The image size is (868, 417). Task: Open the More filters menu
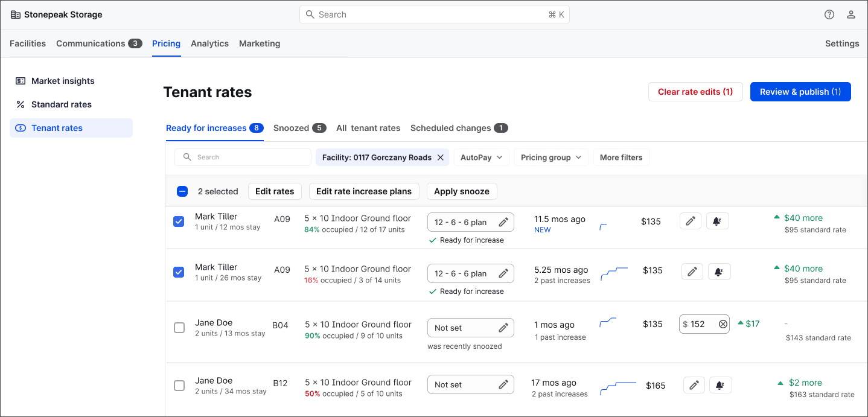[621, 158]
